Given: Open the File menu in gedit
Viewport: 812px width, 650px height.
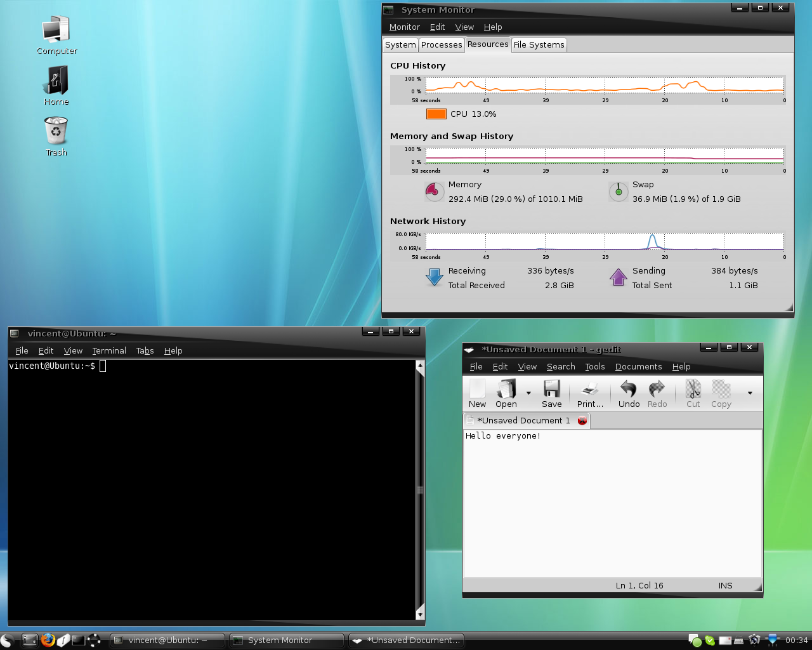Looking at the screenshot, I should [476, 366].
